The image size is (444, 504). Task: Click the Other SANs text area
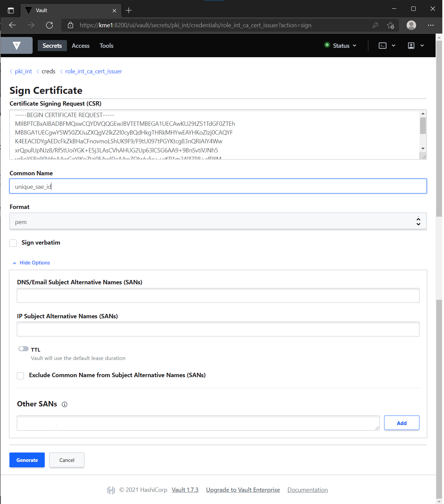[x=198, y=423]
